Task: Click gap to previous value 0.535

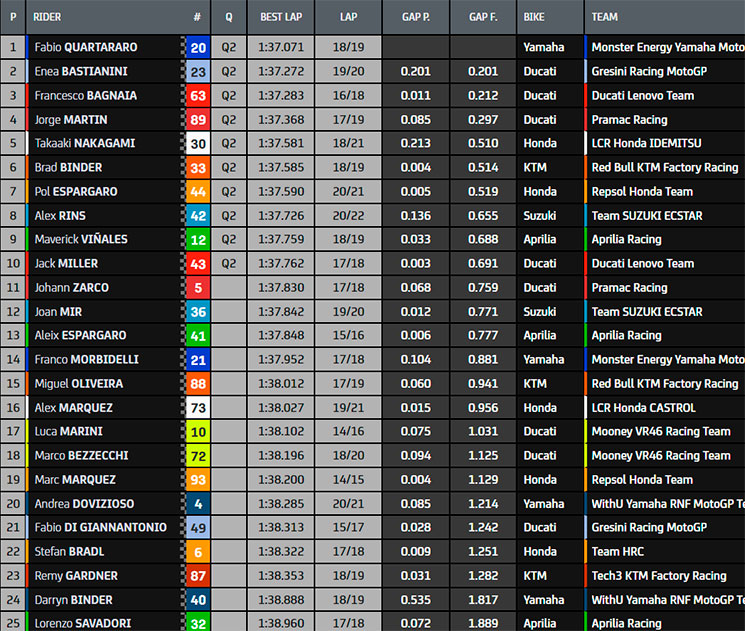Action: [416, 600]
